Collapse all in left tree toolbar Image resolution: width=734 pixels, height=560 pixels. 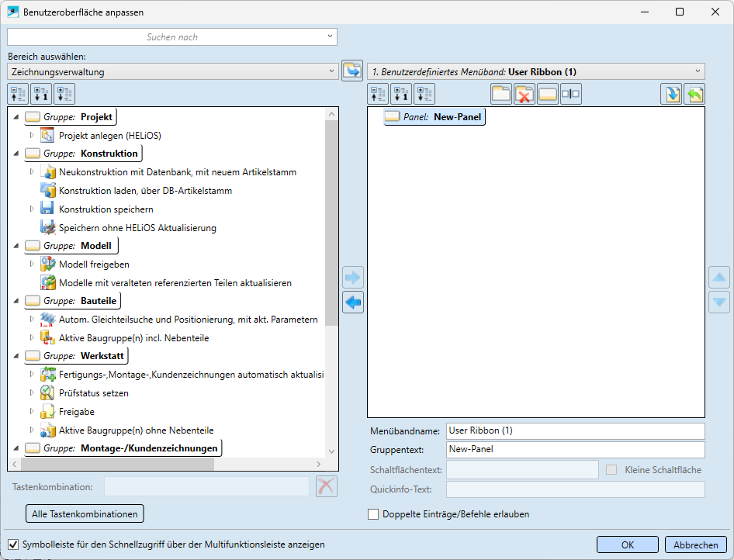(x=19, y=94)
